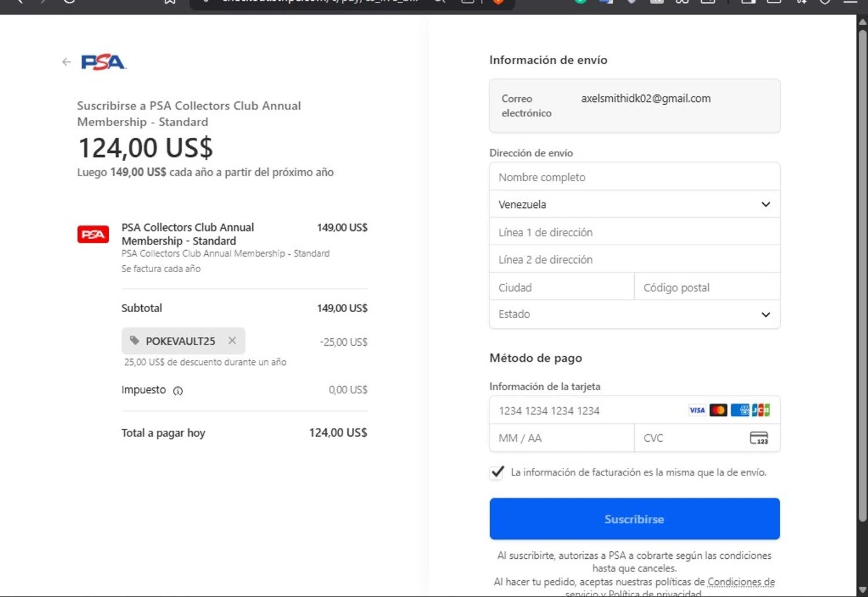Focus the MM / AA expiry field
Viewport: 868px width, 597px height.
562,438
